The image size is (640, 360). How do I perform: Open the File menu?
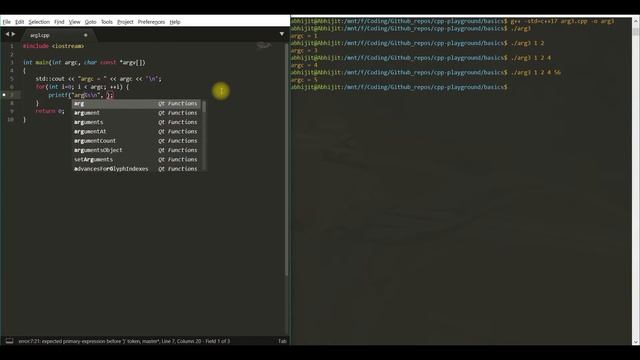click(x=7, y=22)
